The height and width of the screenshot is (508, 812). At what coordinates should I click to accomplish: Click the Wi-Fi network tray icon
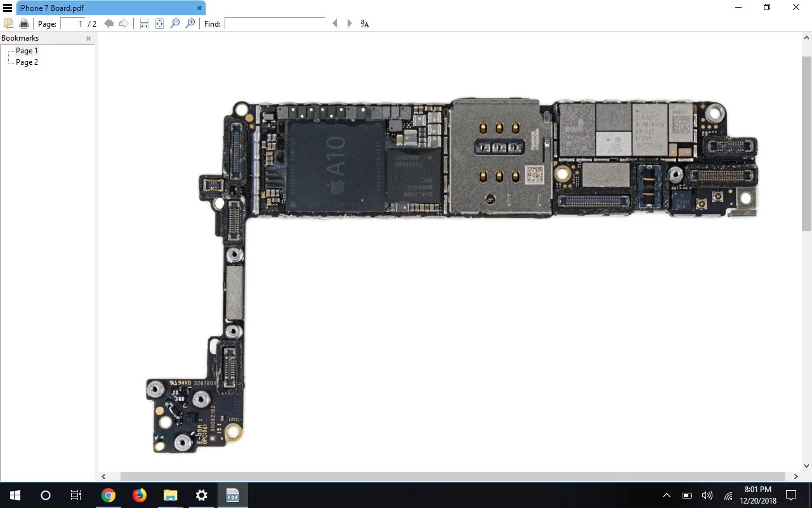pyautogui.click(x=728, y=495)
